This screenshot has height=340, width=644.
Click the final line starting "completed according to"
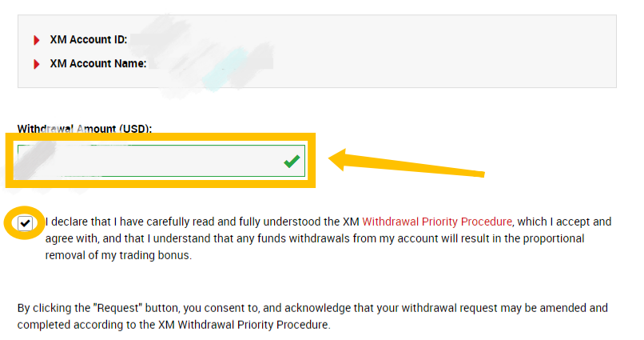172,325
